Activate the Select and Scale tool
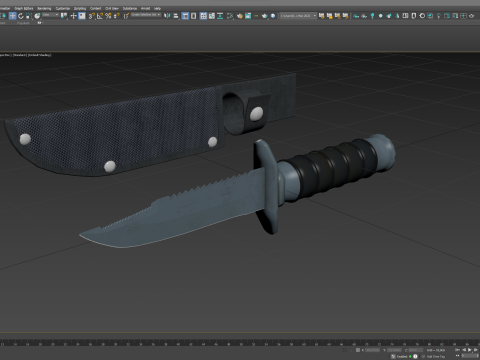The height and width of the screenshot is (360, 480). (29, 16)
